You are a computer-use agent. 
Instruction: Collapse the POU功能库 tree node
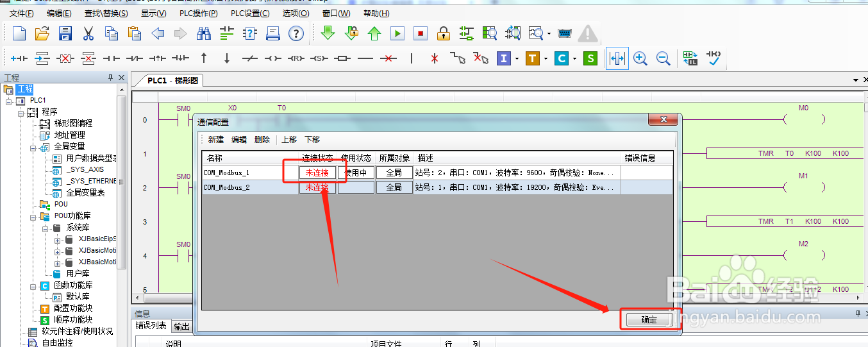pos(32,216)
